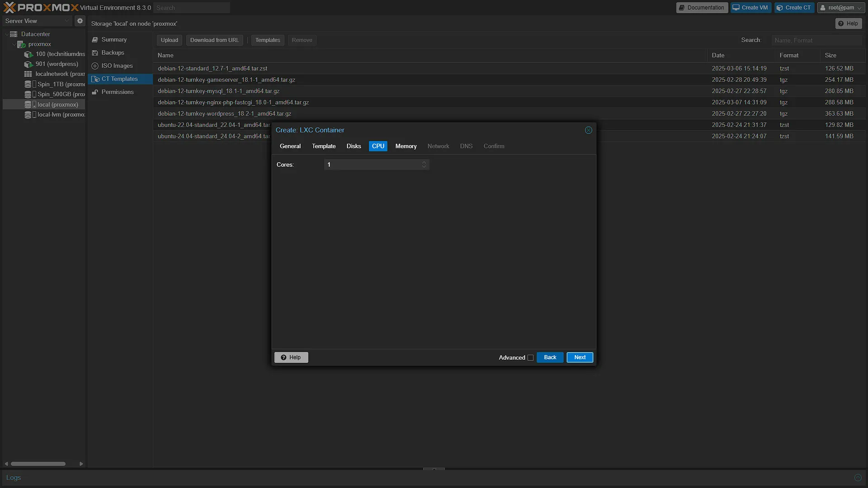Click the Upload button
The image size is (868, 488).
pos(170,40)
